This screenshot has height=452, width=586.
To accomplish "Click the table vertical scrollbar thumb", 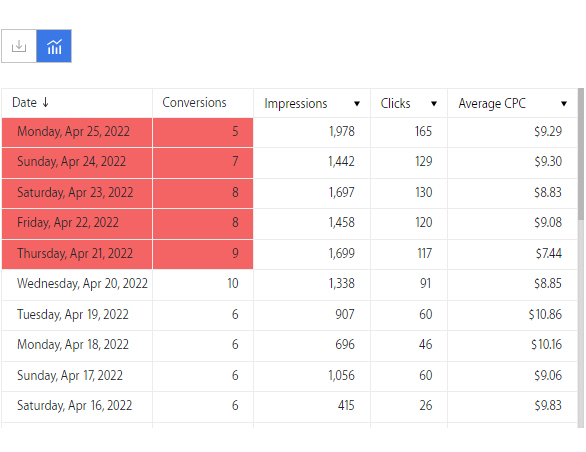I will pyautogui.click(x=580, y=154).
